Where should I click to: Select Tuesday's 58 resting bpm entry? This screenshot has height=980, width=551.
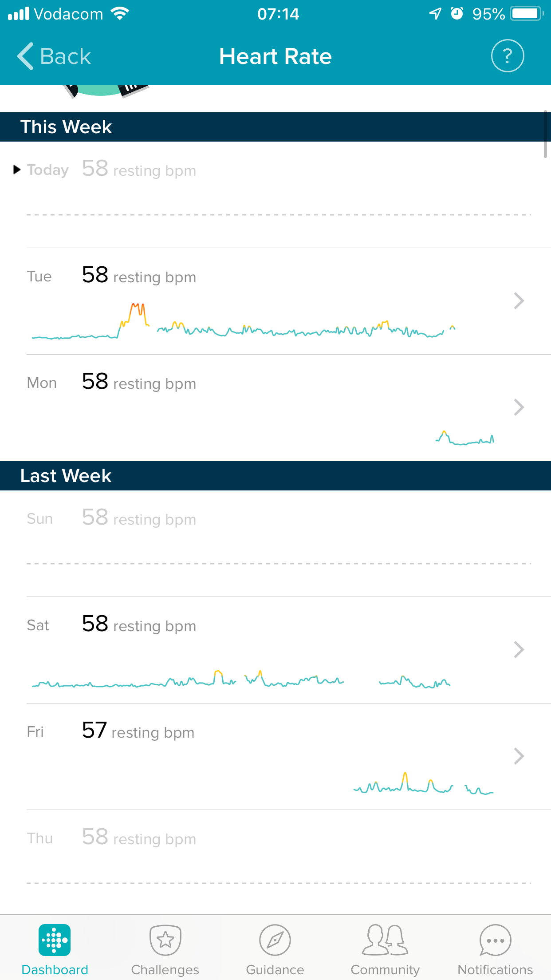coord(139,276)
